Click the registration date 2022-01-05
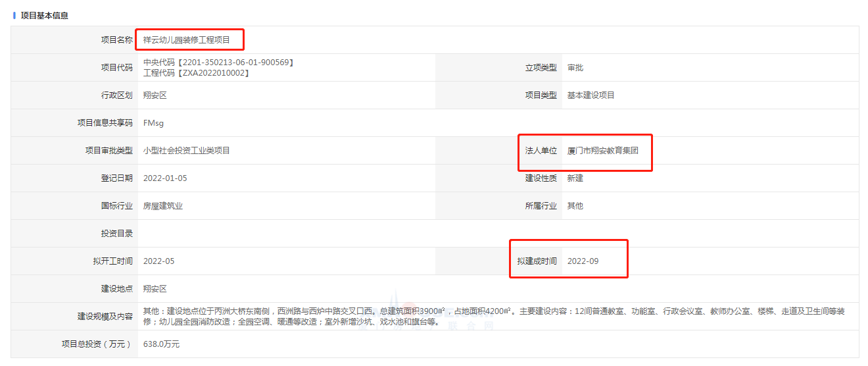Screen dimensions: 868x366 (x=165, y=178)
